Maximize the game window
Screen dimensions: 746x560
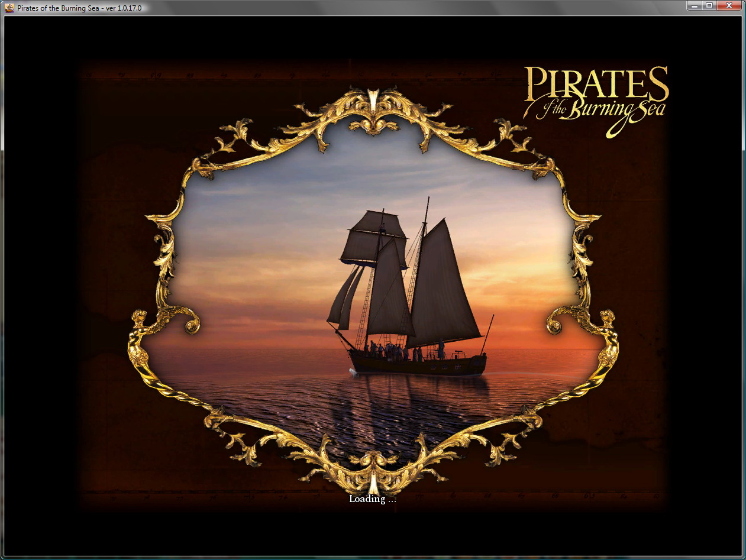(709, 5)
